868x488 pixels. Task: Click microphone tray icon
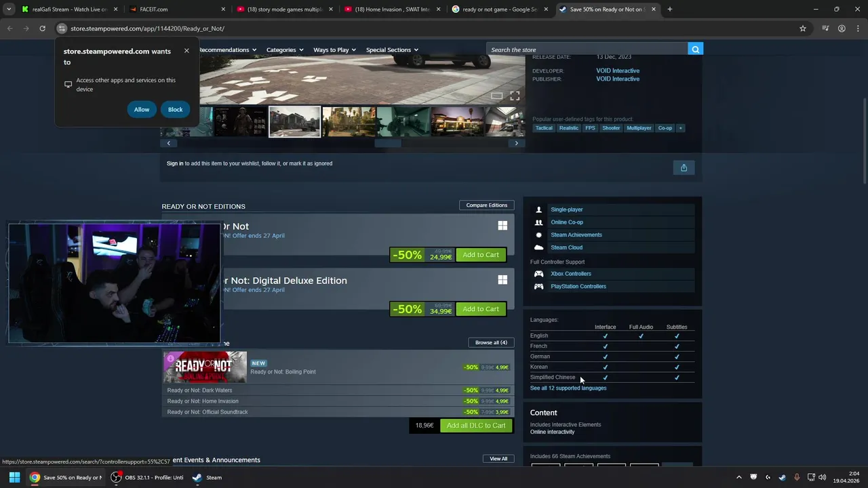click(797, 477)
